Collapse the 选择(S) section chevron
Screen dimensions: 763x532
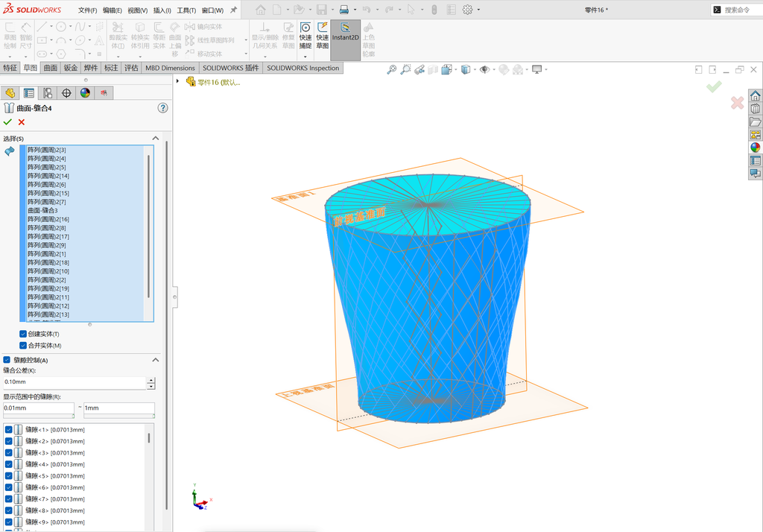156,139
